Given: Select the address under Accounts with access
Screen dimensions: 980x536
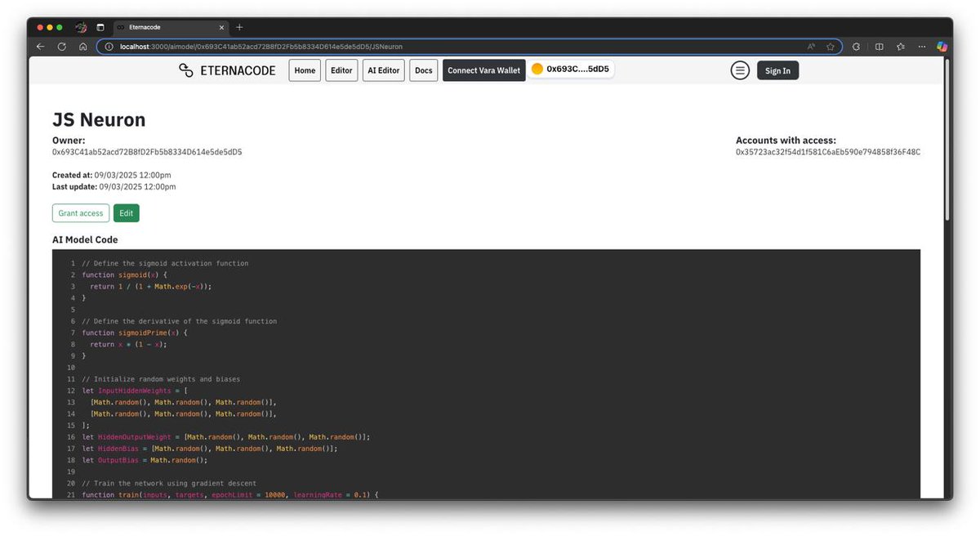Looking at the screenshot, I should [828, 152].
